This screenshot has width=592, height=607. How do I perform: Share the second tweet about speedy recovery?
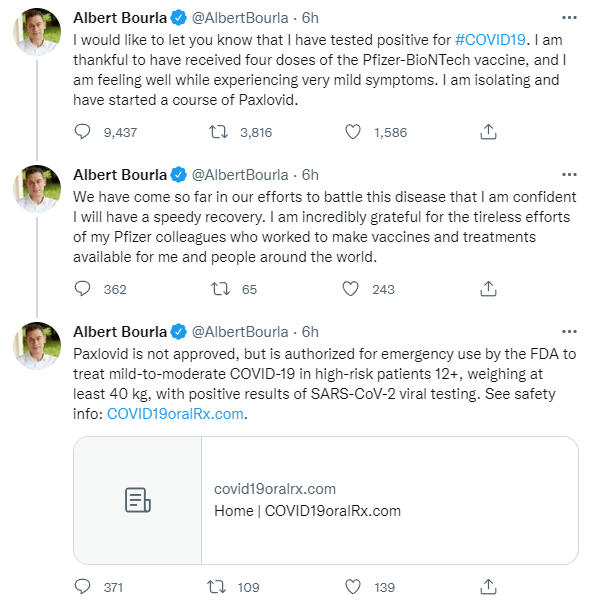[488, 289]
